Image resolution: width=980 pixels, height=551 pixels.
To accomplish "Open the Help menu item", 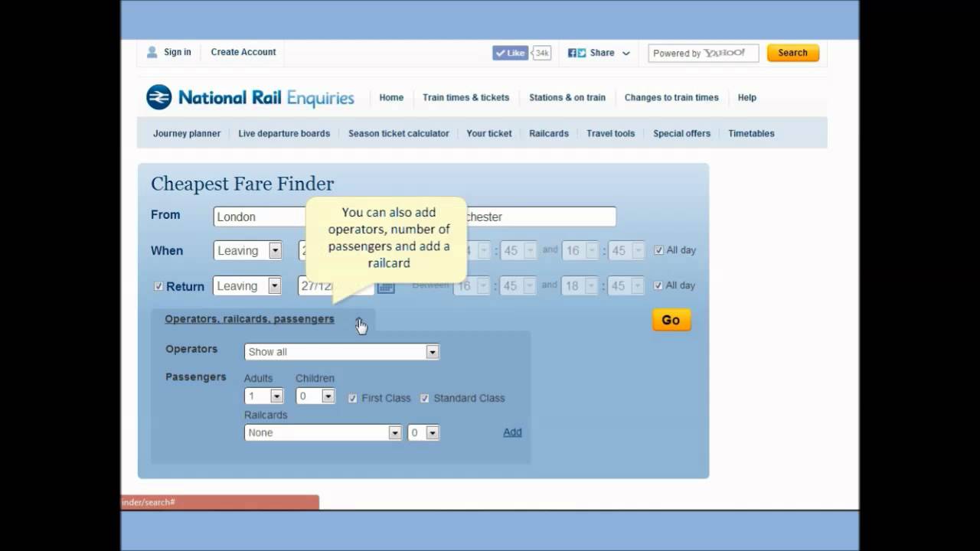I will 747,97.
